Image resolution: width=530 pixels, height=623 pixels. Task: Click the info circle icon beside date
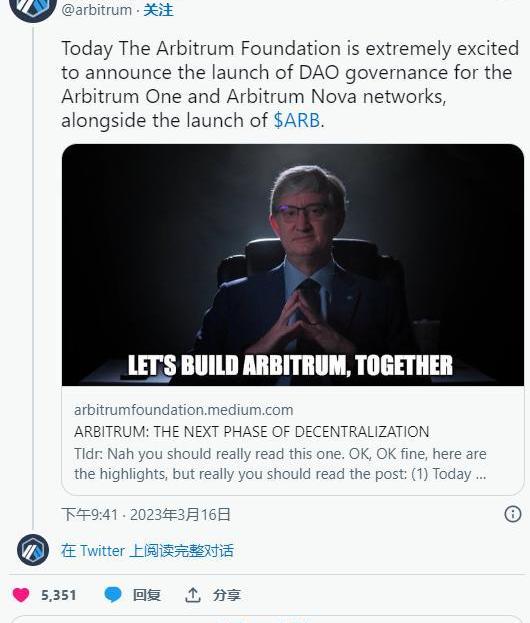coord(513,514)
